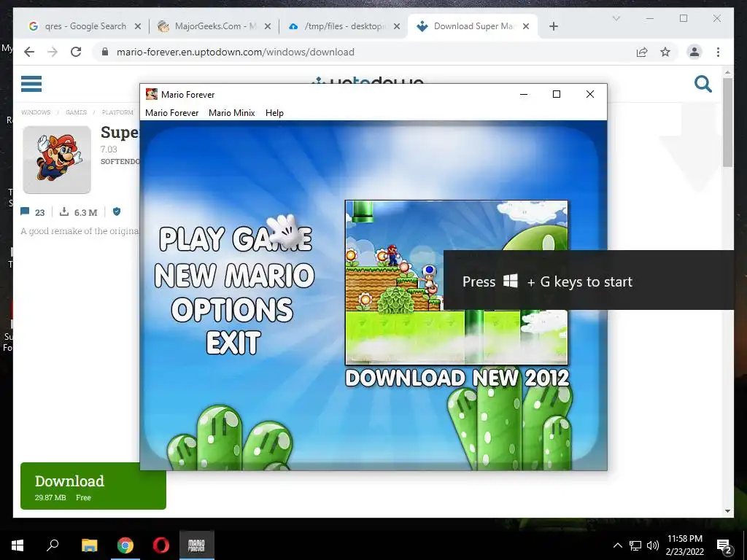Click PLATFORM breadcrumb link
The image size is (747, 560).
[117, 112]
